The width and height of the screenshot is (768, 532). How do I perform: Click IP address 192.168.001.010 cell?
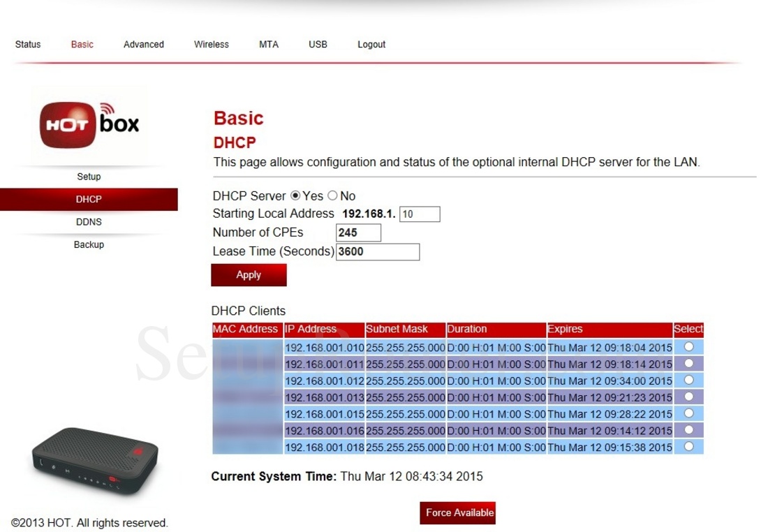(x=324, y=348)
